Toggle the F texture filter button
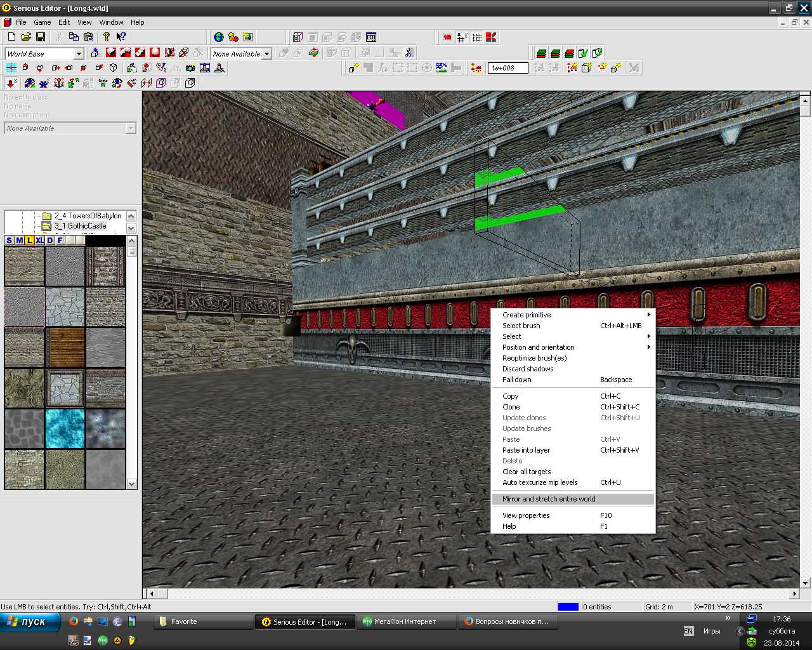This screenshot has height=650, width=812. coord(60,241)
